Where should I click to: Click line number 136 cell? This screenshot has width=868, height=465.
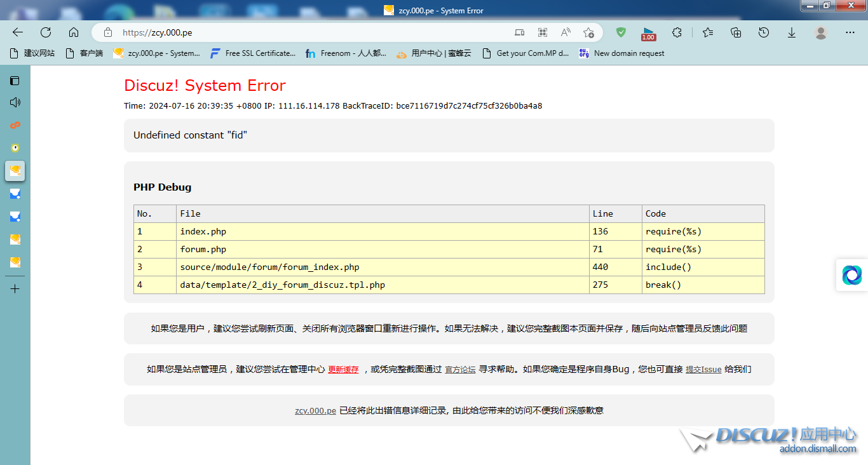[615, 231]
